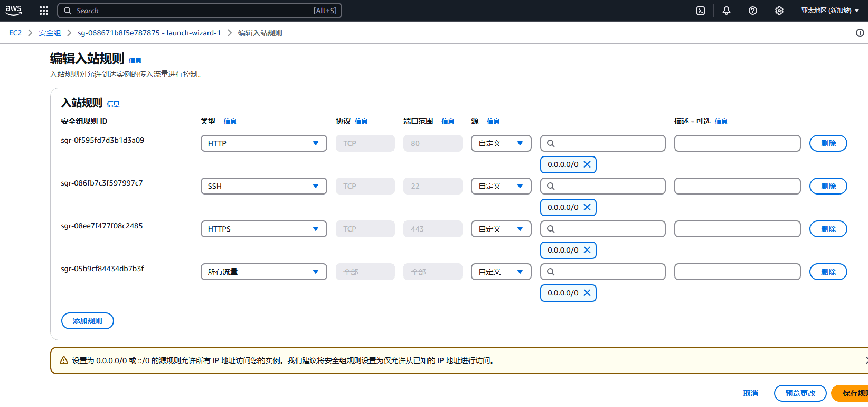Focus the top Search bar
Viewport: 868px width, 407px height.
(x=200, y=11)
